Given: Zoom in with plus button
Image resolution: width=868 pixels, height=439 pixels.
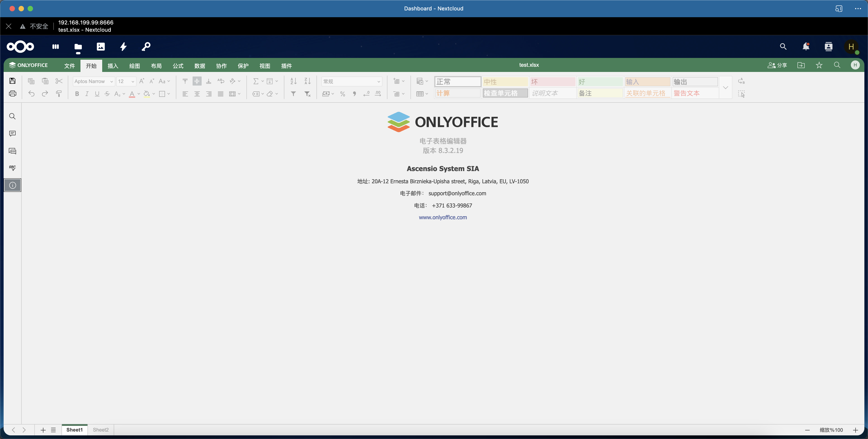Looking at the screenshot, I should [855, 430].
